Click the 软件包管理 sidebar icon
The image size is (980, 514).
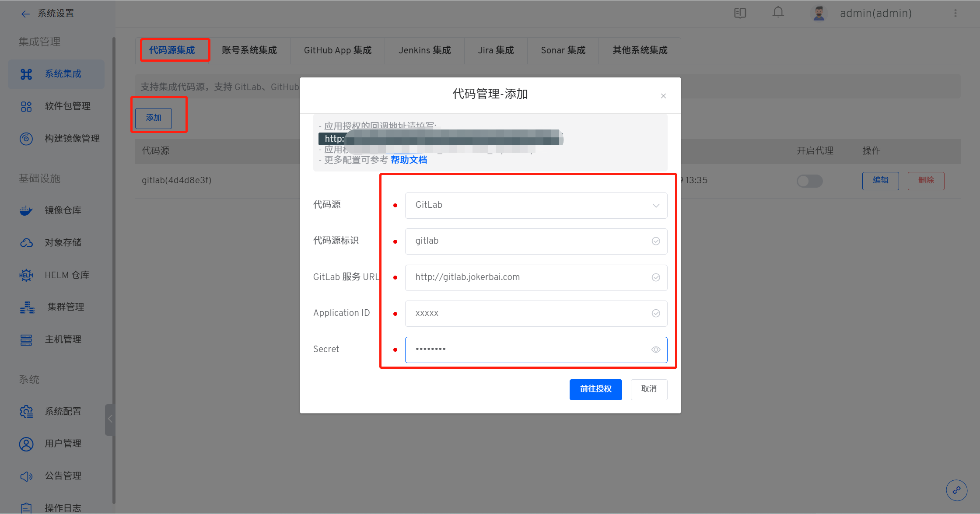(x=26, y=106)
